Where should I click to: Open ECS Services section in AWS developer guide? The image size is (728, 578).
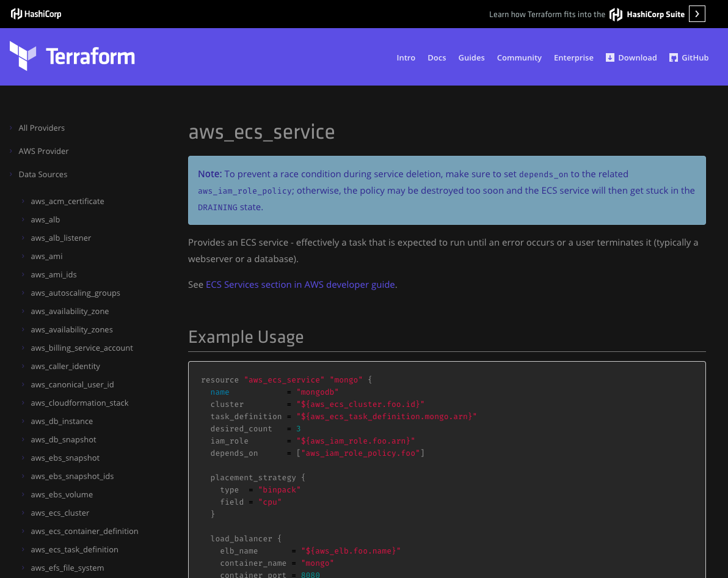300,284
